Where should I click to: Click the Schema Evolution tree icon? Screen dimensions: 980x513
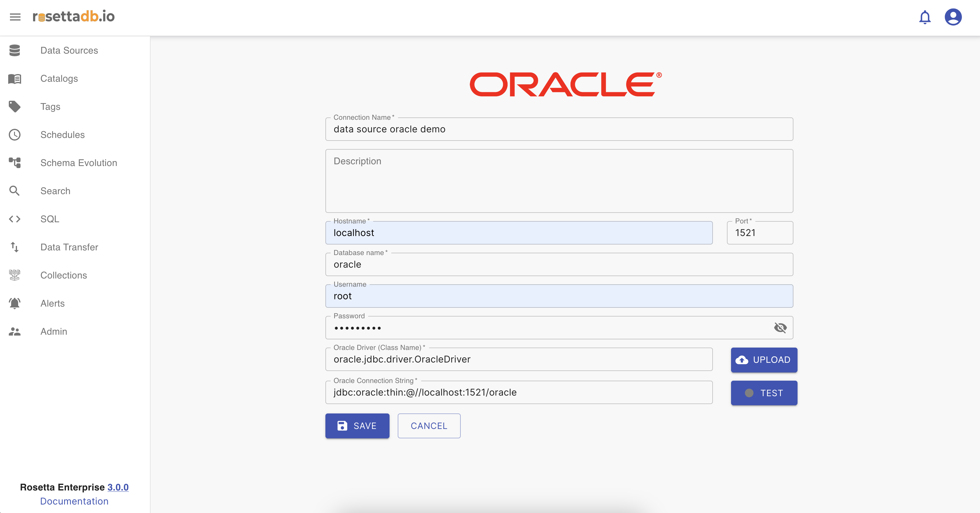14,163
